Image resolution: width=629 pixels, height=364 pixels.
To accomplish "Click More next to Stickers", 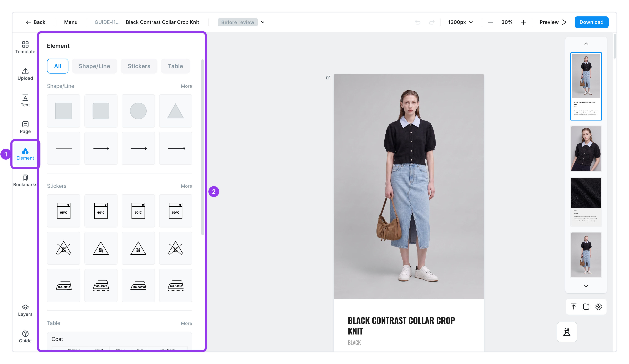I will (186, 186).
